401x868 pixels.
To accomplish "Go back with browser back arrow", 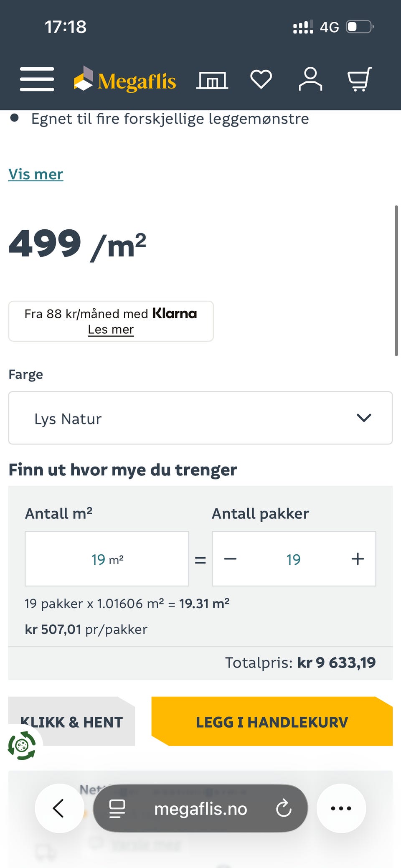I will [x=59, y=808].
